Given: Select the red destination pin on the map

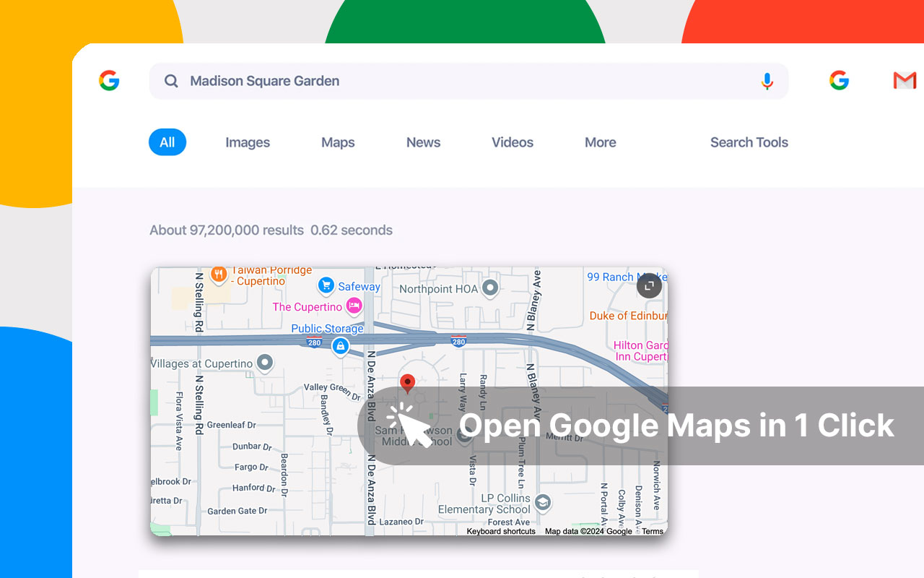Looking at the screenshot, I should click(408, 384).
